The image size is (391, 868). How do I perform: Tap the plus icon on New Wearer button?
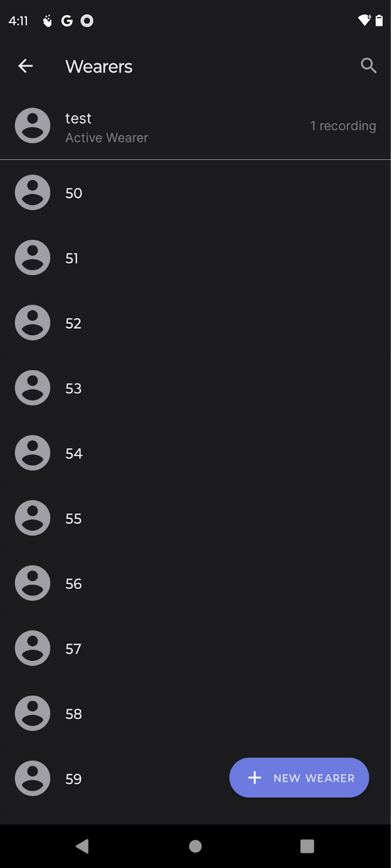(x=255, y=778)
